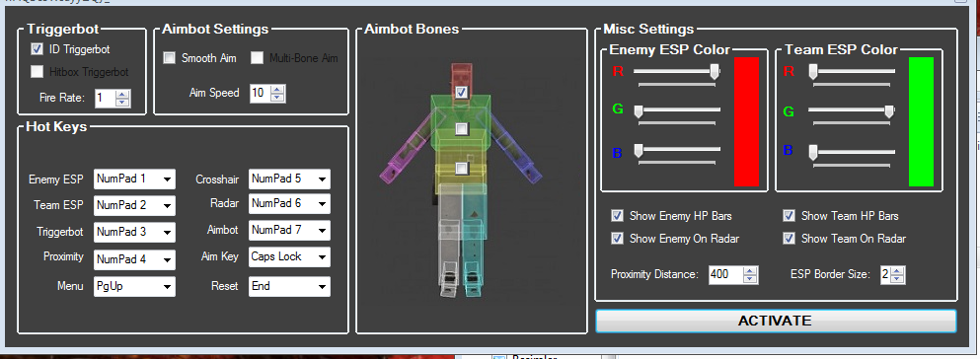Enable the pelvis bone checkbox on the model

tap(461, 169)
